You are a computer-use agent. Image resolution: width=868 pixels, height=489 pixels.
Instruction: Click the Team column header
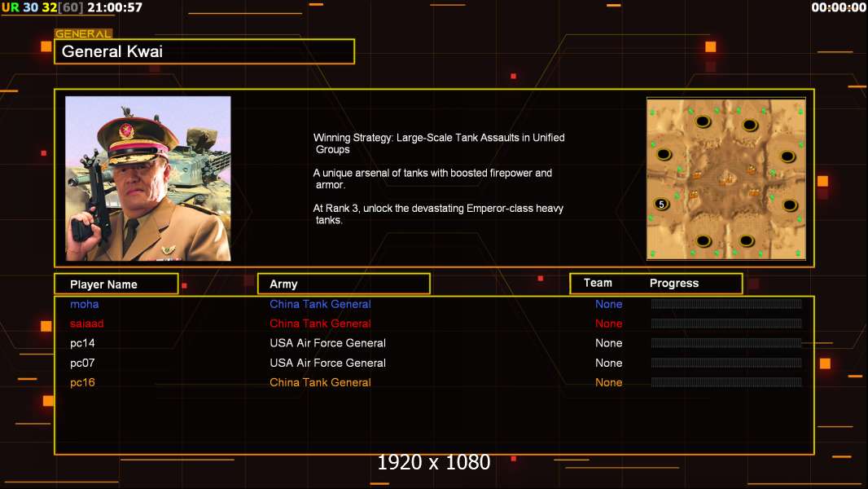[598, 283]
